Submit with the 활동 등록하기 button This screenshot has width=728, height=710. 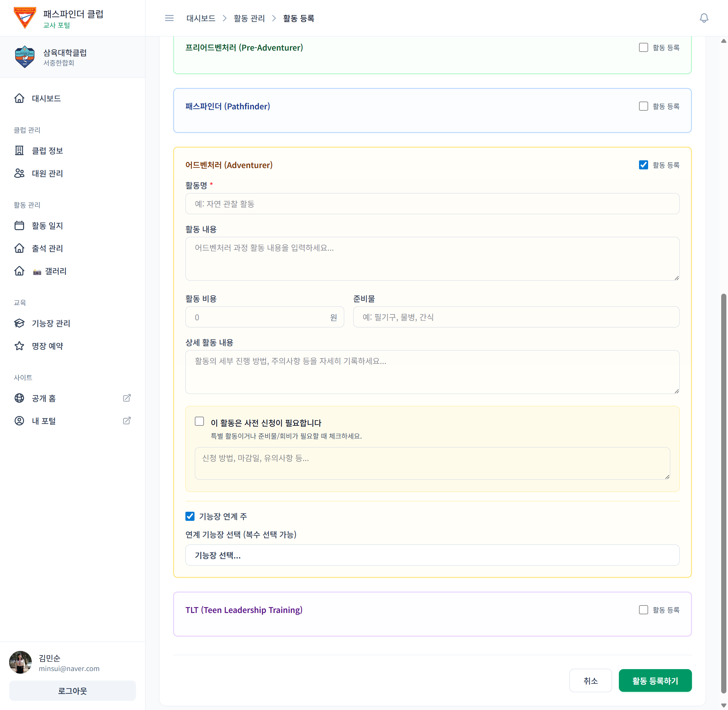coord(655,680)
